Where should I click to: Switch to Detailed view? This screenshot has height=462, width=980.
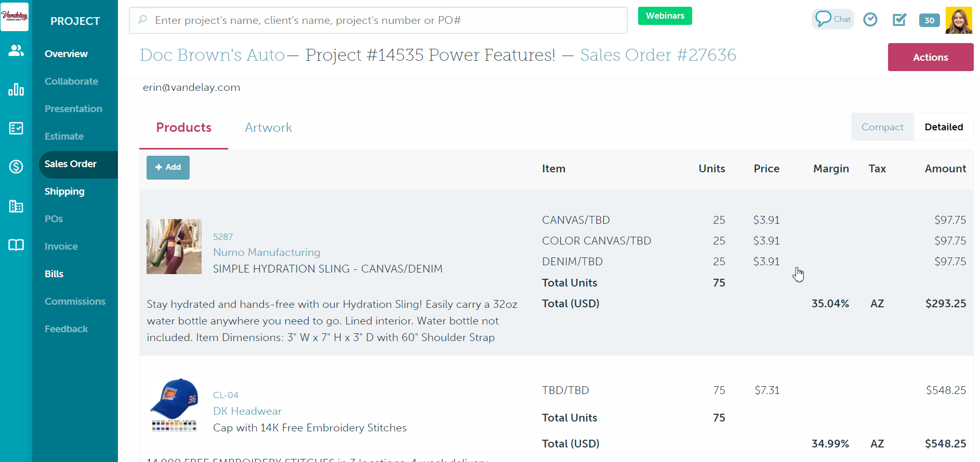coord(943,127)
